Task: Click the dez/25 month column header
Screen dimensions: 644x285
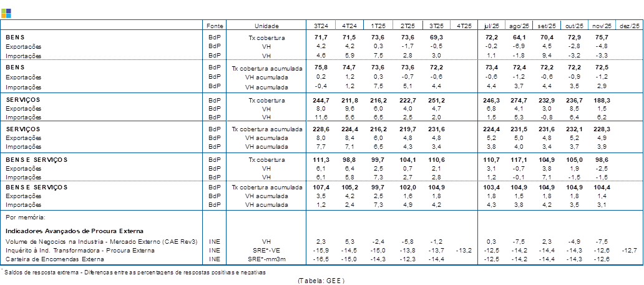Action: coord(629,26)
